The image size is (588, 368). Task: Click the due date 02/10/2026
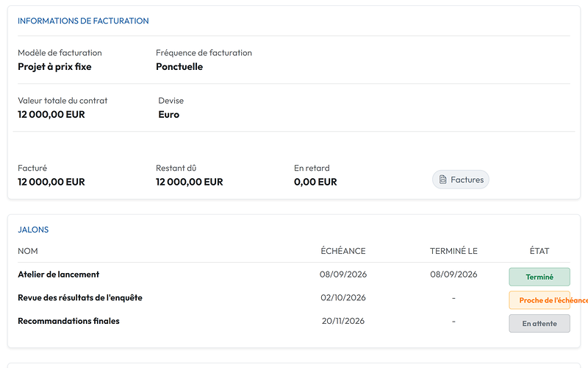pyautogui.click(x=343, y=298)
